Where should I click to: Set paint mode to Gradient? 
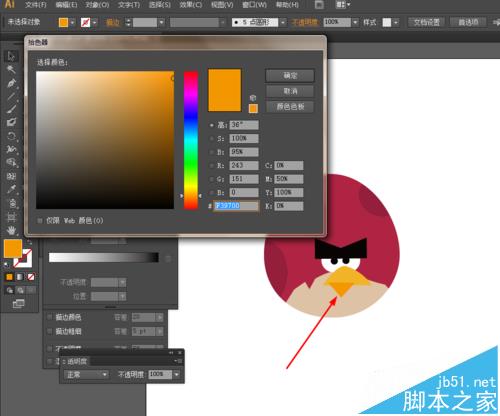[20, 277]
